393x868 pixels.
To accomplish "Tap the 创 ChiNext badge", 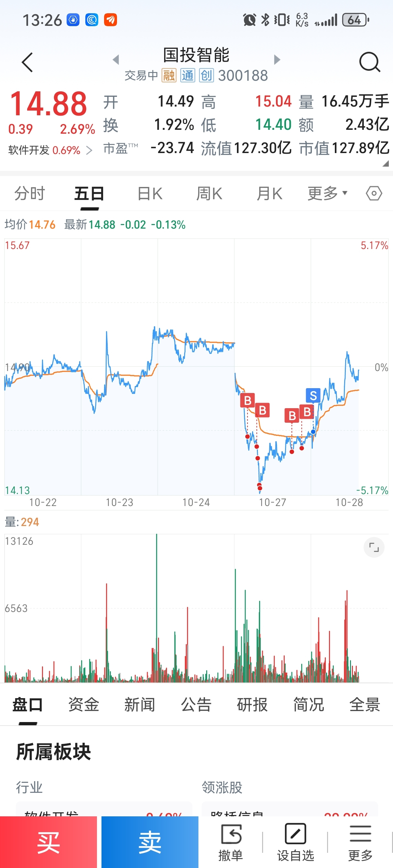I will pyautogui.click(x=206, y=76).
